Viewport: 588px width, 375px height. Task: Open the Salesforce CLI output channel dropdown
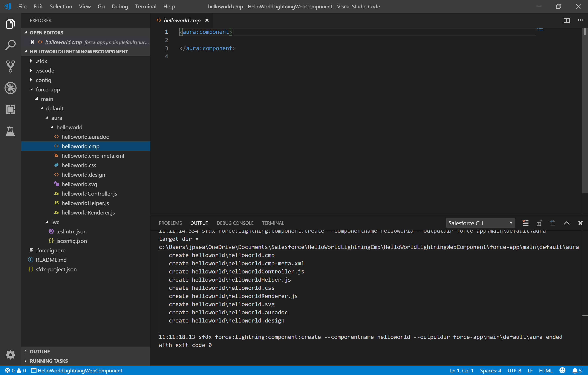(480, 223)
